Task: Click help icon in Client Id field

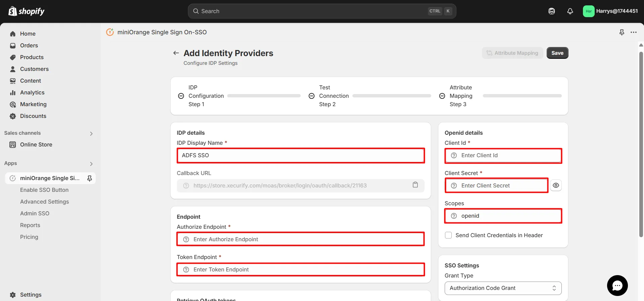Action: point(454,155)
